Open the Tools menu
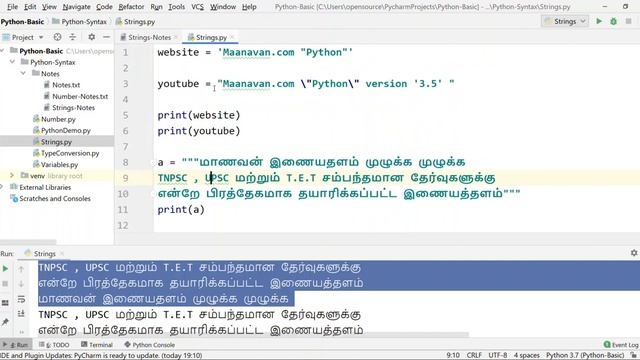640x360 pixels. click(176, 7)
